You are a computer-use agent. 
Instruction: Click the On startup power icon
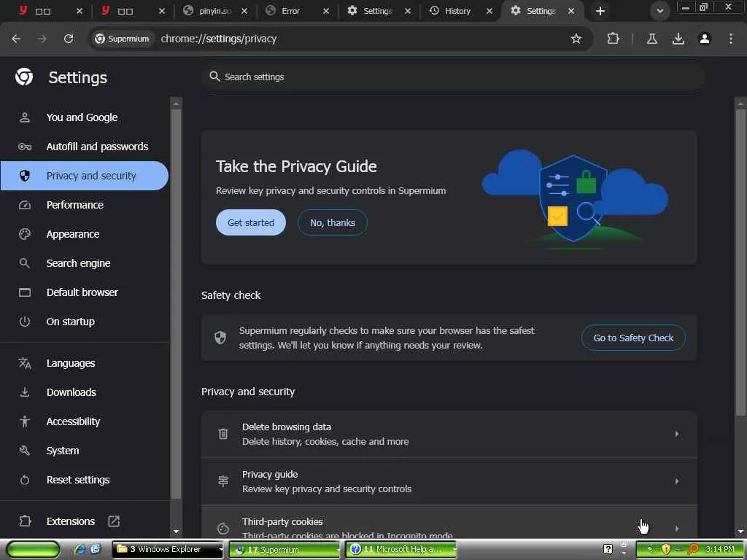(x=24, y=322)
